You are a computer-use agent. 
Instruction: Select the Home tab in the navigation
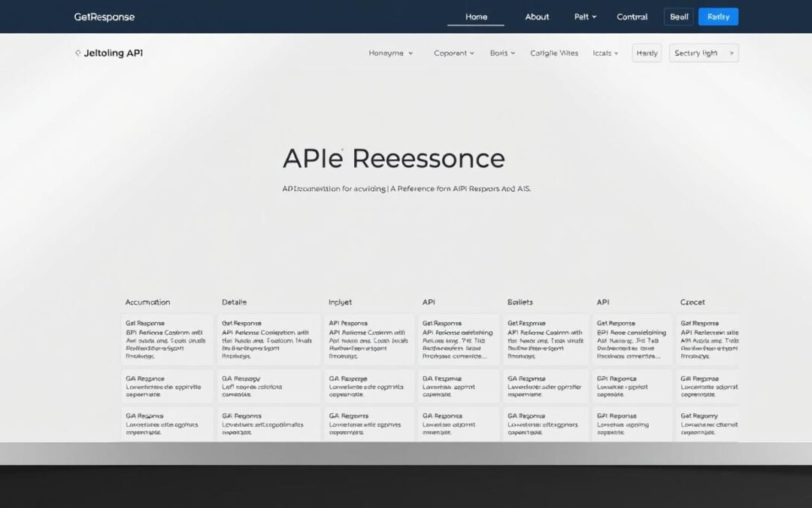click(475, 16)
